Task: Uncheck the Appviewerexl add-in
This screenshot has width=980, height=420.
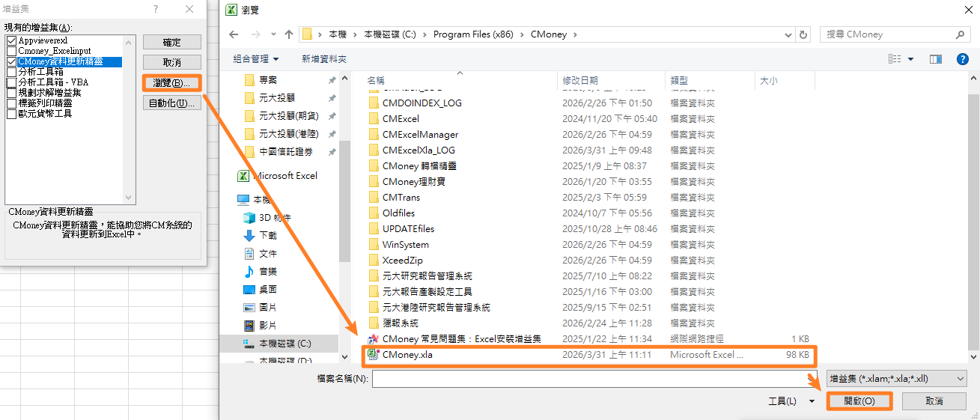Action: click(x=11, y=40)
